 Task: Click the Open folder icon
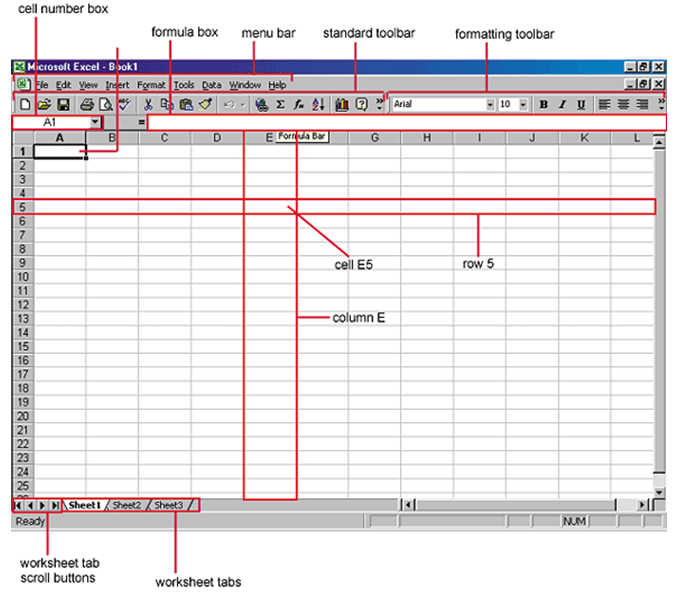[x=44, y=104]
